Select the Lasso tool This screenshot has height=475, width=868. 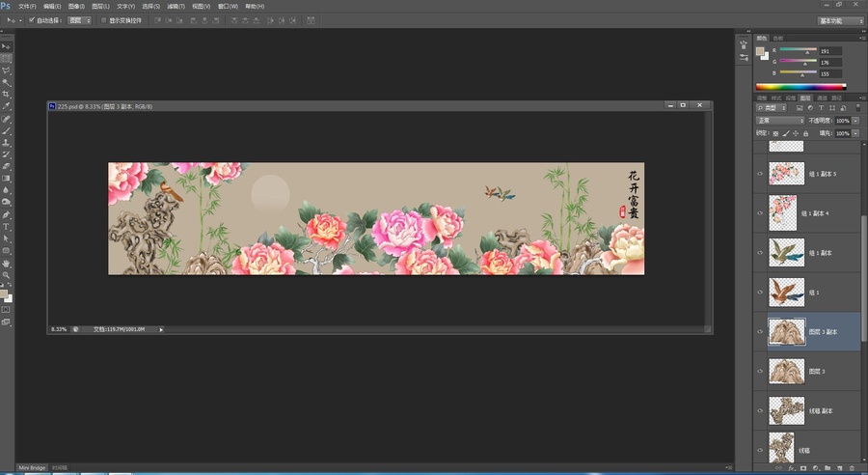pos(6,70)
